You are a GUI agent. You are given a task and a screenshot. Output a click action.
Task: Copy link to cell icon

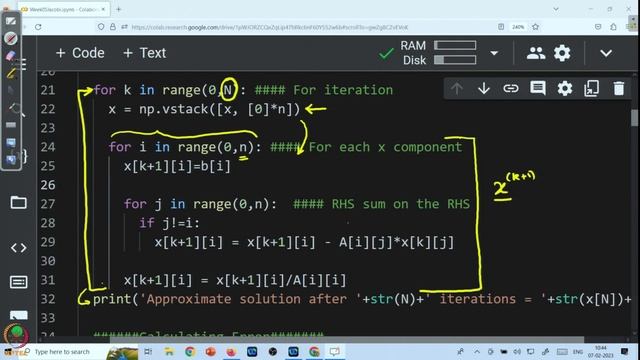(511, 88)
